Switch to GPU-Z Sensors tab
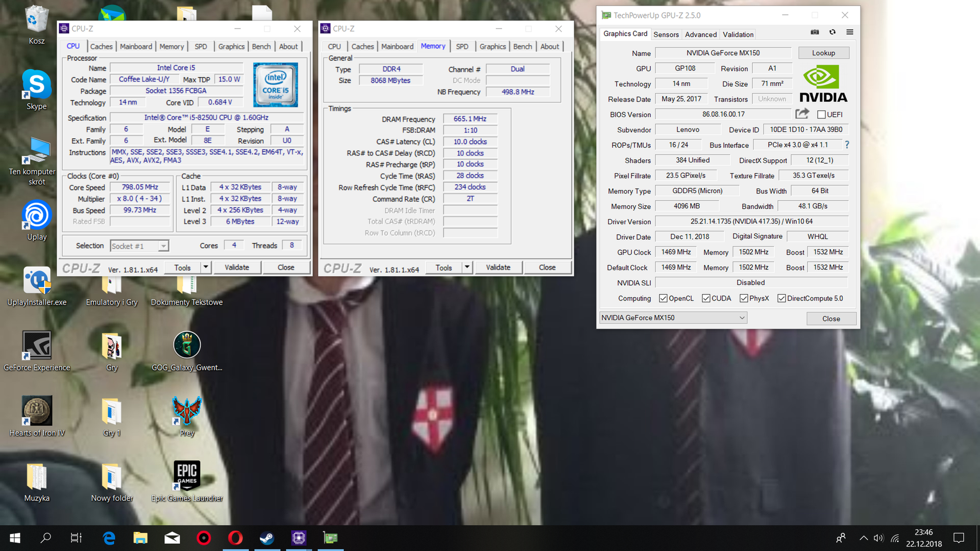 [666, 34]
